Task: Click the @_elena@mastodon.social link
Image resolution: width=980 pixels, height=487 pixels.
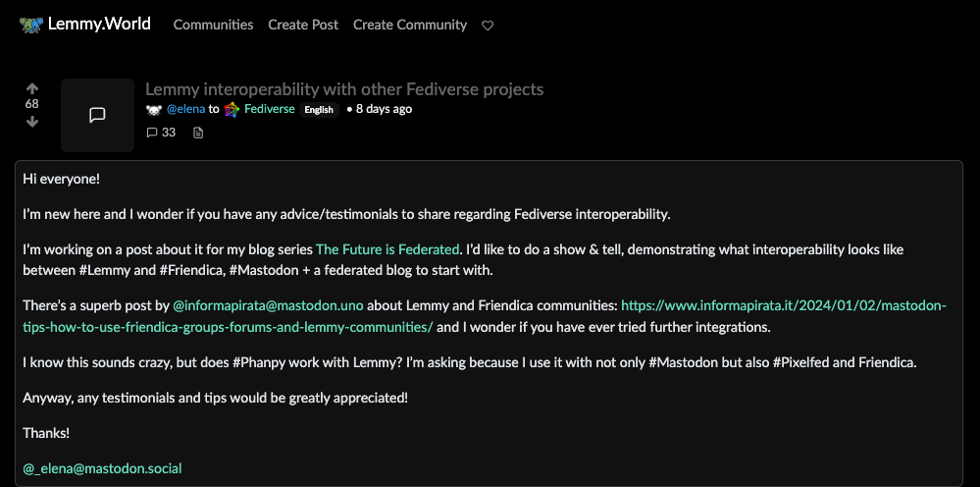Action: (x=102, y=468)
